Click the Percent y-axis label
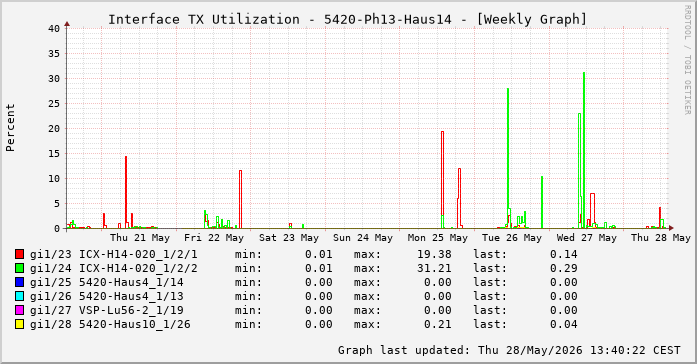Viewport: 697px width, 364px height. click(10, 128)
